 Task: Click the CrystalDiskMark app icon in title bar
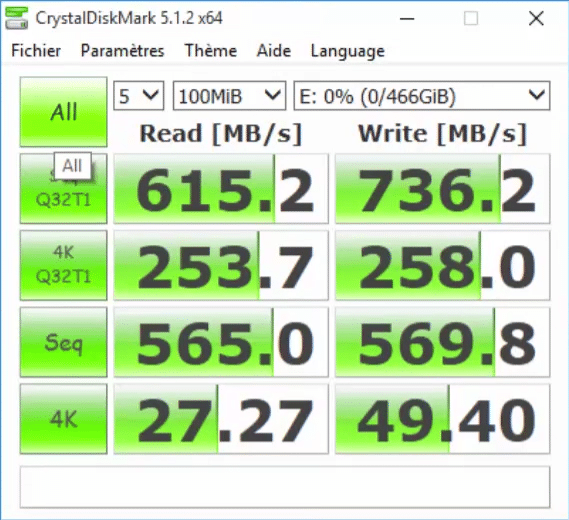click(17, 18)
